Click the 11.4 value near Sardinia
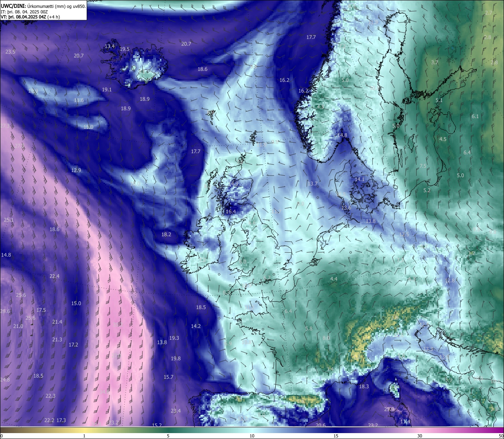 [405, 421]
